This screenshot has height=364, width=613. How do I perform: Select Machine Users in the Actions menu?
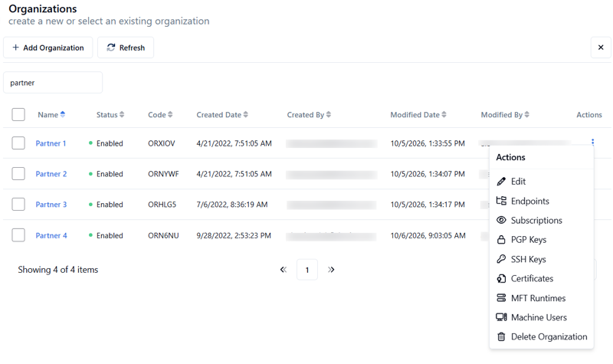point(542,317)
